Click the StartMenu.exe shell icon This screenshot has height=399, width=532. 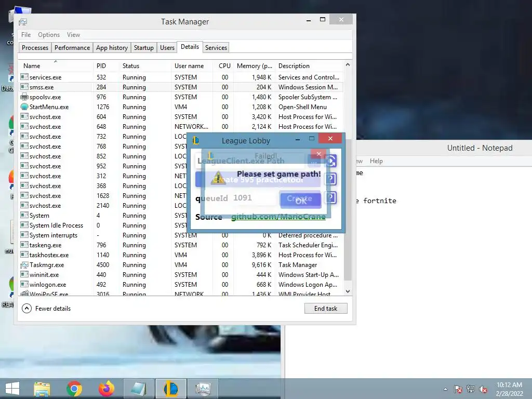(24, 107)
